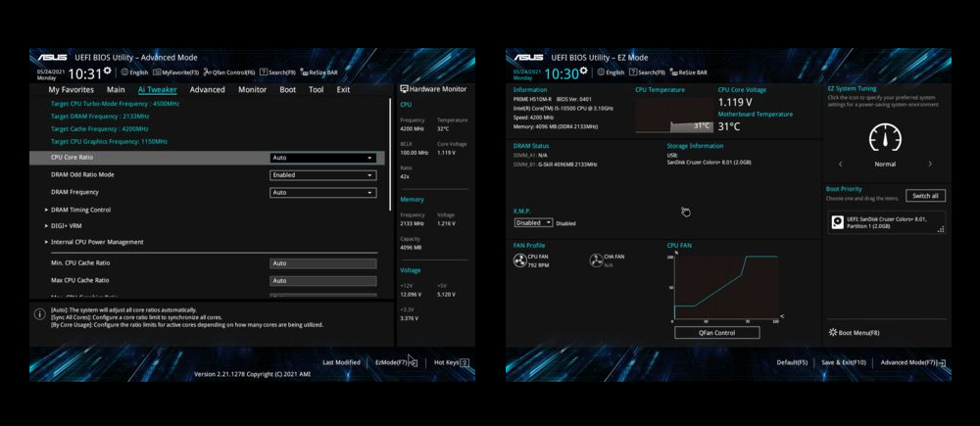
Task: Open clock settings gear in EZ Mode
Action: point(584,71)
